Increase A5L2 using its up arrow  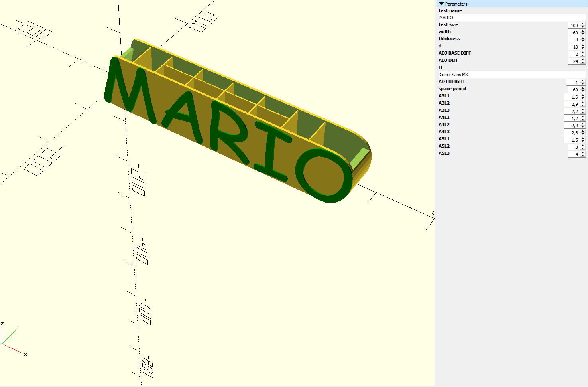(583, 146)
